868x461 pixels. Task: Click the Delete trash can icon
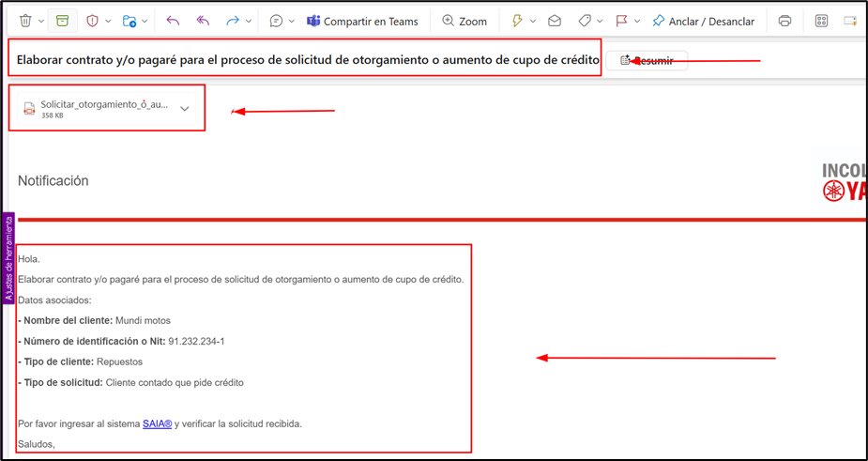(25, 21)
